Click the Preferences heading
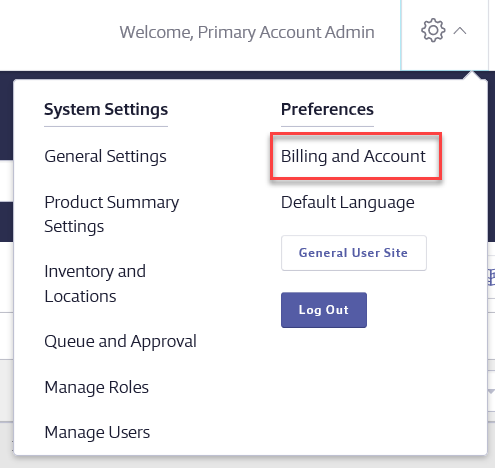 327,109
